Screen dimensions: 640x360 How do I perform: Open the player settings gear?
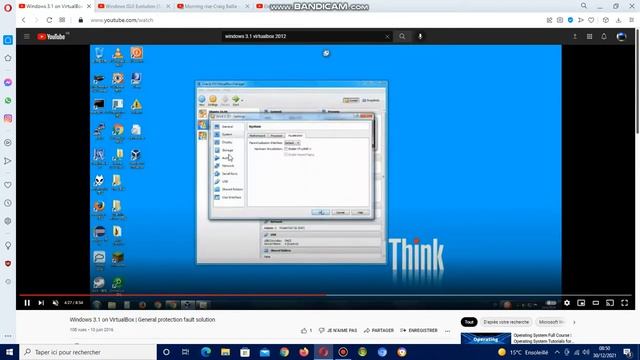(567, 303)
